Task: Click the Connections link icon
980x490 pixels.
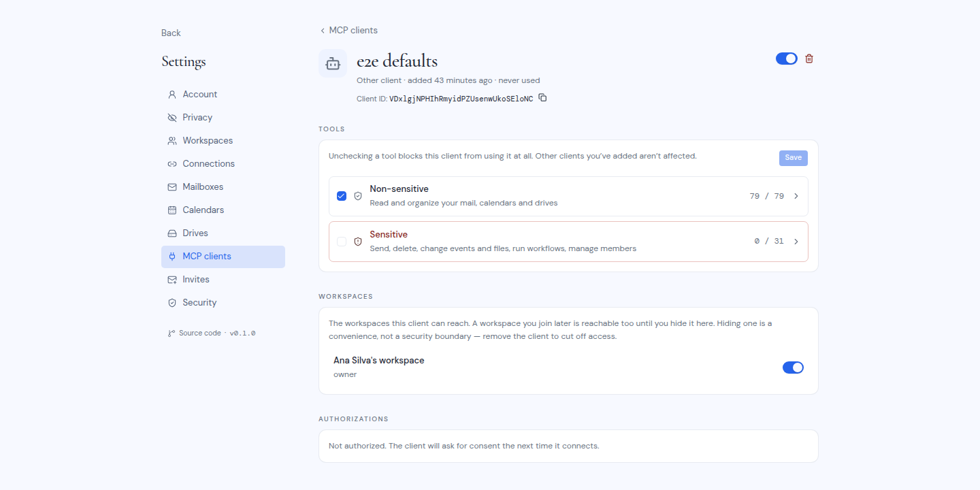Action: point(172,164)
